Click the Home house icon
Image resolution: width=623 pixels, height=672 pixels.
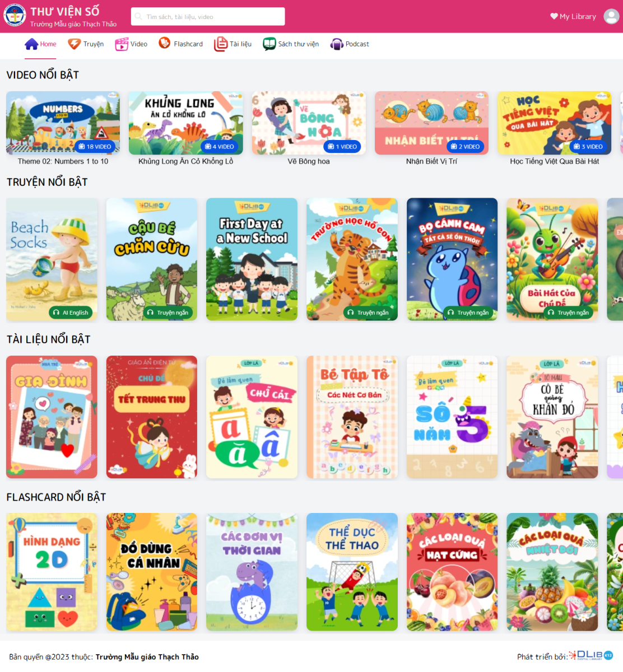(31, 44)
